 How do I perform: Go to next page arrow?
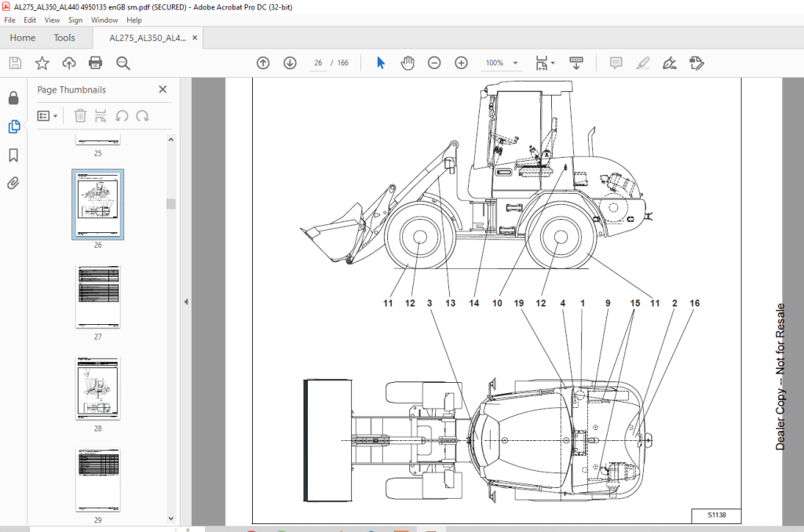(x=291, y=63)
